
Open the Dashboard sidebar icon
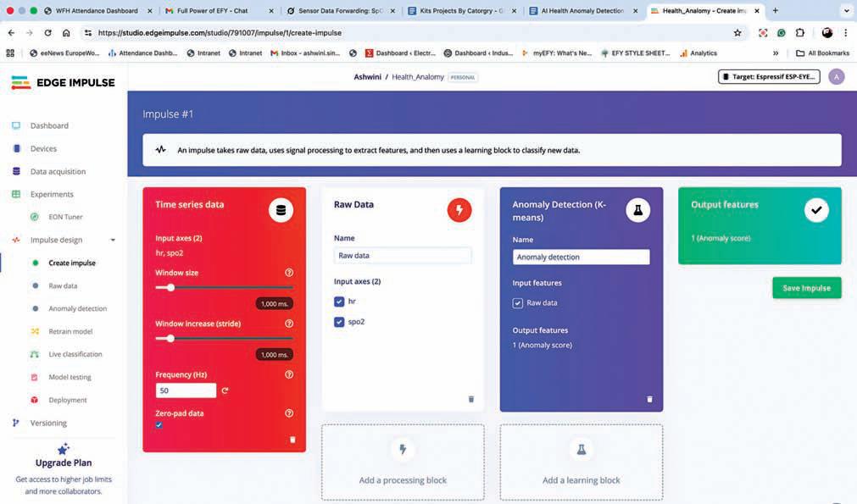point(16,125)
